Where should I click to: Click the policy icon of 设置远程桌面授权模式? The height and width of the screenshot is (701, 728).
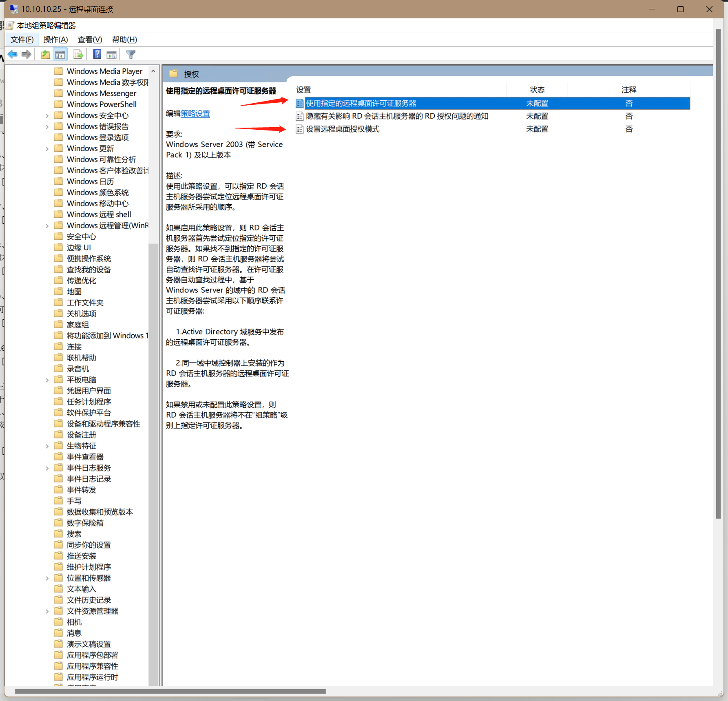[x=300, y=129]
